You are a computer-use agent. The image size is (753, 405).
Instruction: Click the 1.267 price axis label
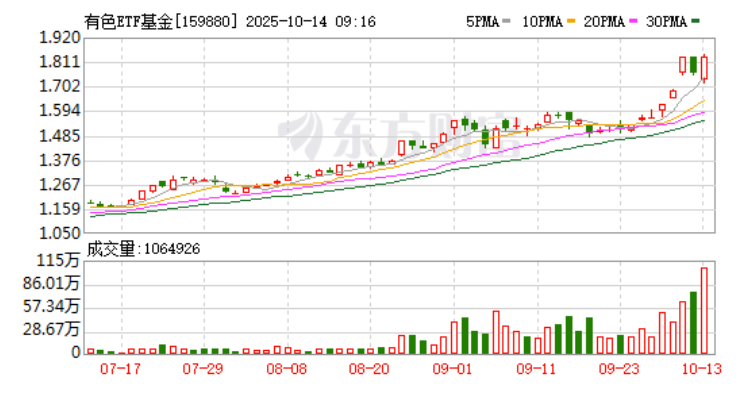pos(60,184)
